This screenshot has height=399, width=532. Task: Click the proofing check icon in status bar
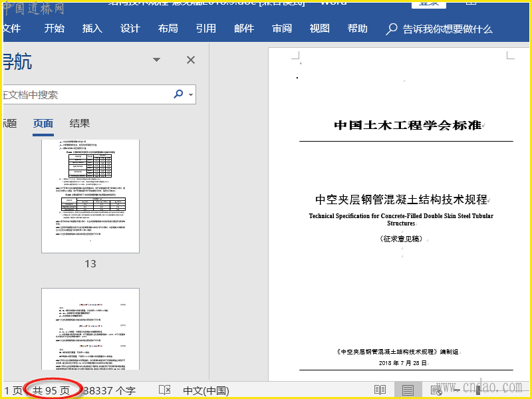(165, 390)
